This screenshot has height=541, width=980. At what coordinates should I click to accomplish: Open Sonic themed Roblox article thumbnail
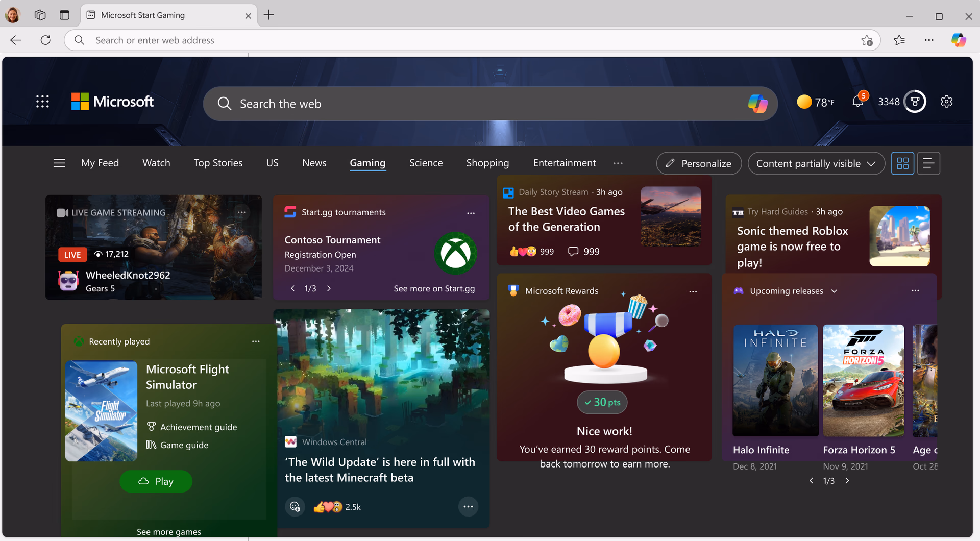pyautogui.click(x=899, y=236)
